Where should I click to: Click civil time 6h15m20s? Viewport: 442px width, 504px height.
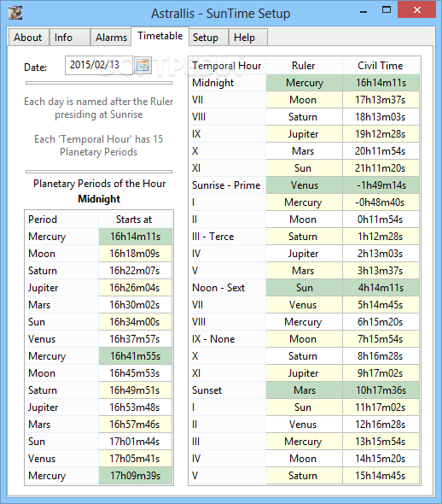381,322
